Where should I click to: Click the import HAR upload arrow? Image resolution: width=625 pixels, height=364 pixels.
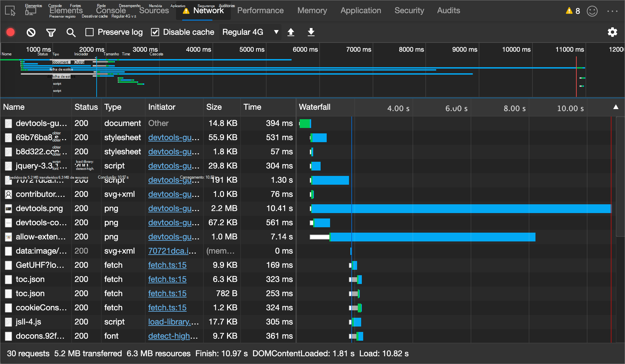(x=291, y=32)
